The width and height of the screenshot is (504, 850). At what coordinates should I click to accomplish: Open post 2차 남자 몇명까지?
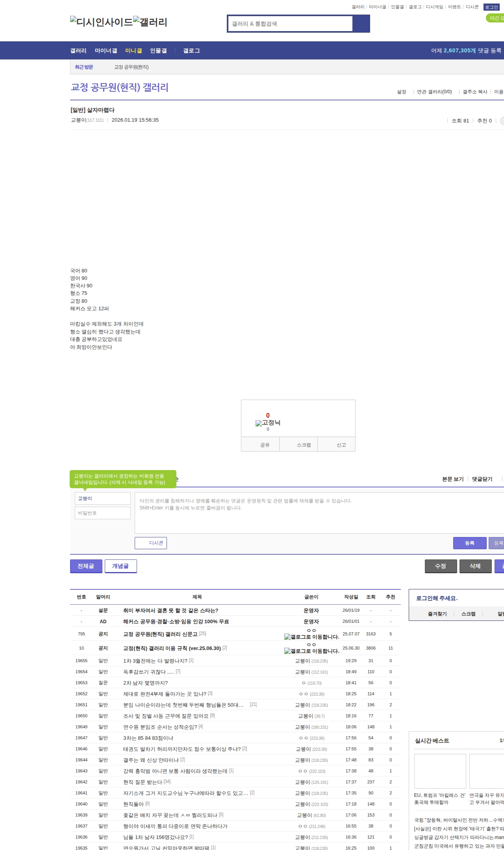pos(145,683)
